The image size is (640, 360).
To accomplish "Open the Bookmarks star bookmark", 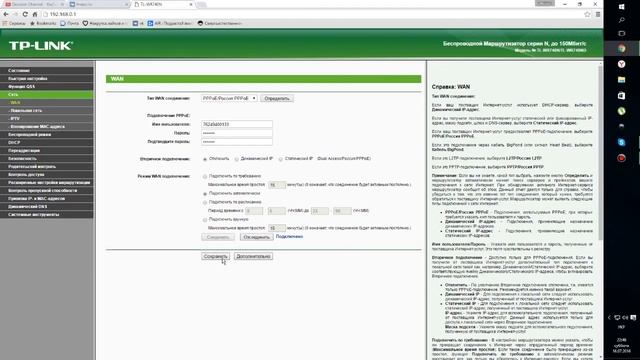I will (43, 23).
